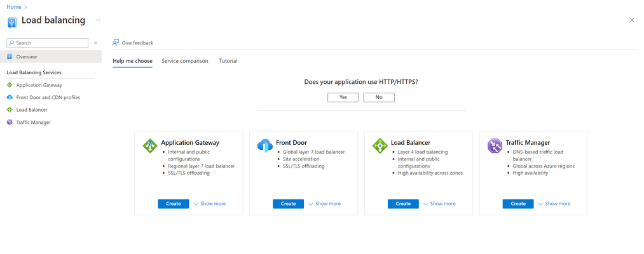
Task: Close the Load balancing blade
Action: tap(632, 20)
